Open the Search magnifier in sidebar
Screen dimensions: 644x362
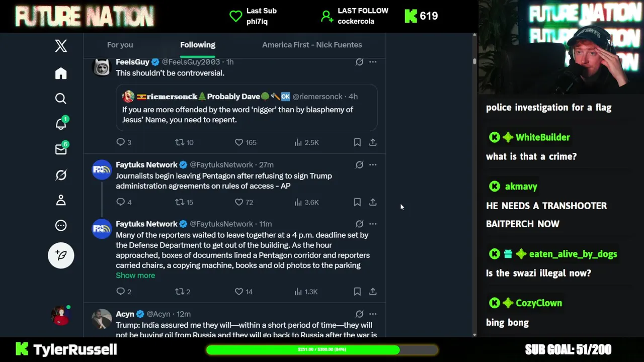click(x=61, y=99)
